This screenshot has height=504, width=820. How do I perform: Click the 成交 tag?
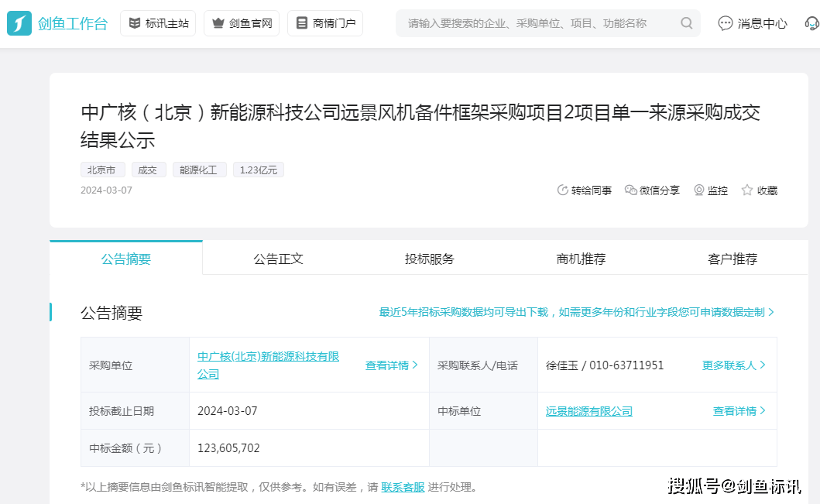click(x=149, y=170)
